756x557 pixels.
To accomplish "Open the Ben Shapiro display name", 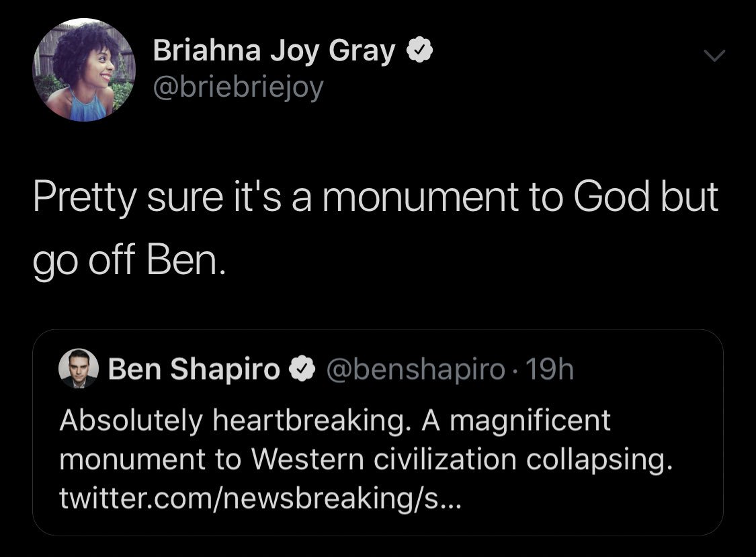I will 194,370.
